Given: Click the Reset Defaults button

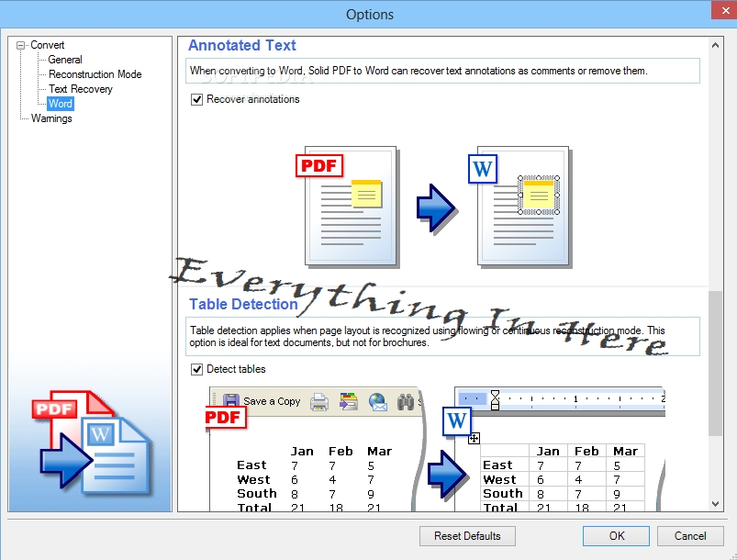Looking at the screenshot, I should 467,536.
